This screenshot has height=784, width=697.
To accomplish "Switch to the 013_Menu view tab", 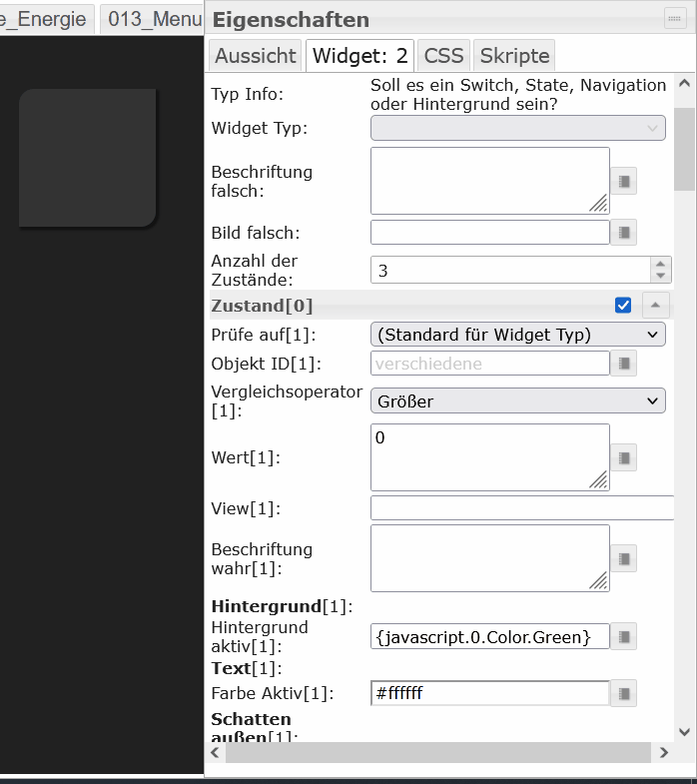I will [x=152, y=20].
